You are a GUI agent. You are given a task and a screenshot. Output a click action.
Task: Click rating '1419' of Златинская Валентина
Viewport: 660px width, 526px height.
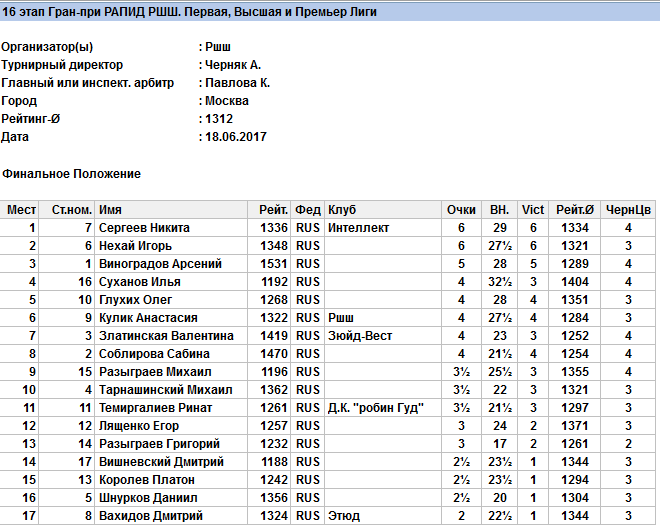(x=274, y=336)
